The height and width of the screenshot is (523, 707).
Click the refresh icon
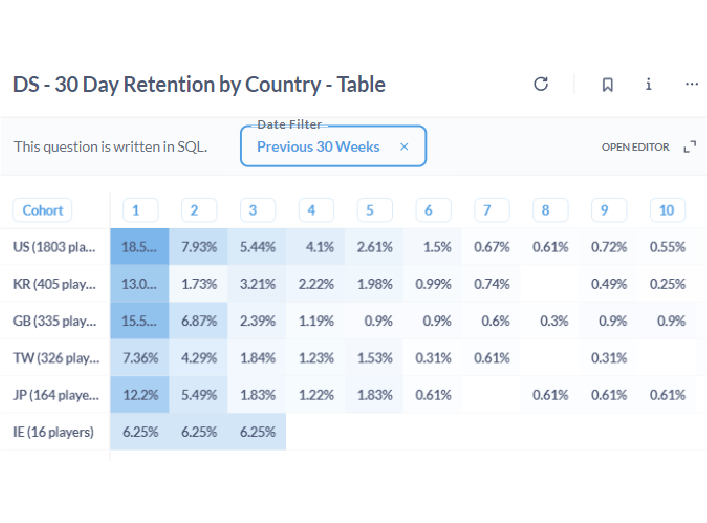[x=541, y=84]
